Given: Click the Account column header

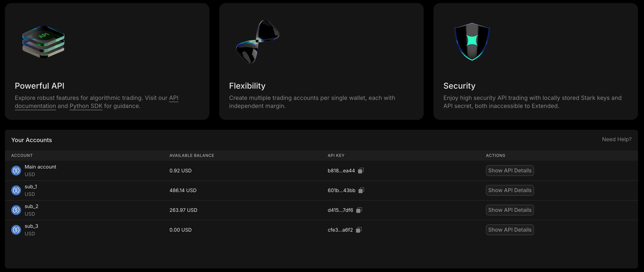Looking at the screenshot, I should (22, 156).
